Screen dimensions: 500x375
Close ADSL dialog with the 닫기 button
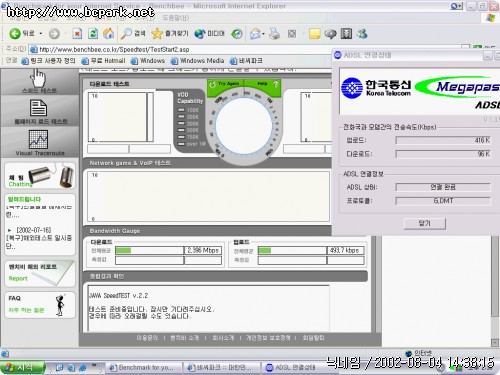click(x=425, y=223)
